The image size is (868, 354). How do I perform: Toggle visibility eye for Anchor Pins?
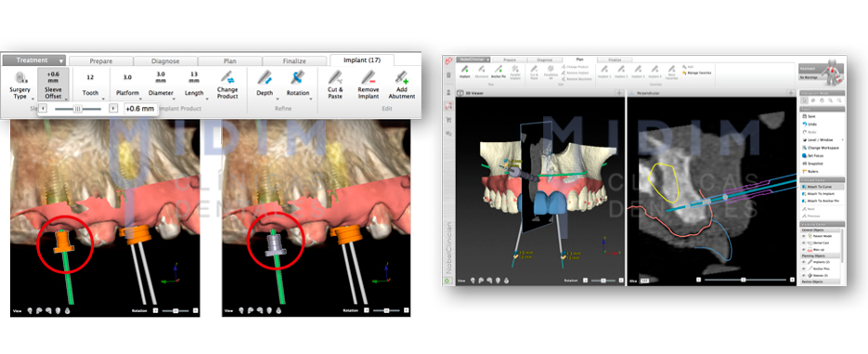804,269
